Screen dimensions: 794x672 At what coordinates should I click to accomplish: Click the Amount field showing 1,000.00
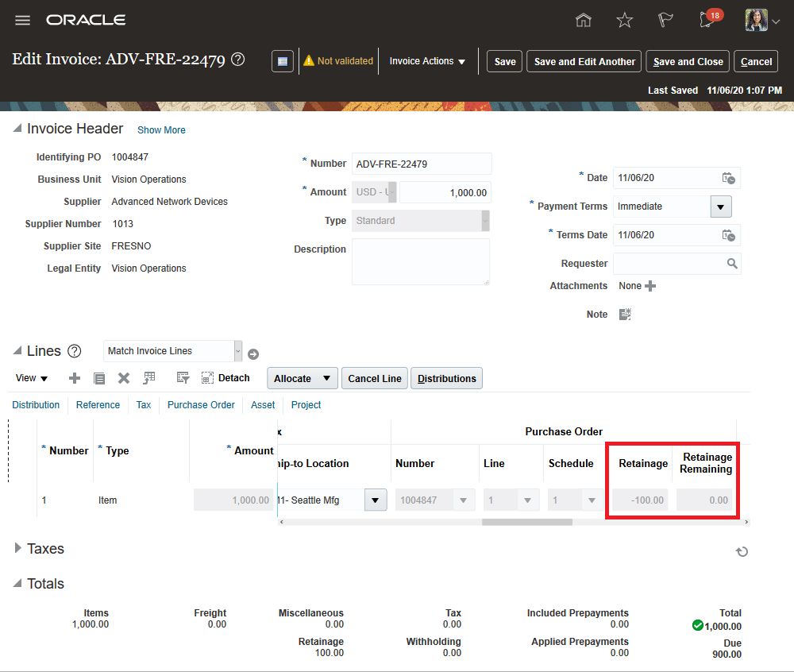(445, 192)
